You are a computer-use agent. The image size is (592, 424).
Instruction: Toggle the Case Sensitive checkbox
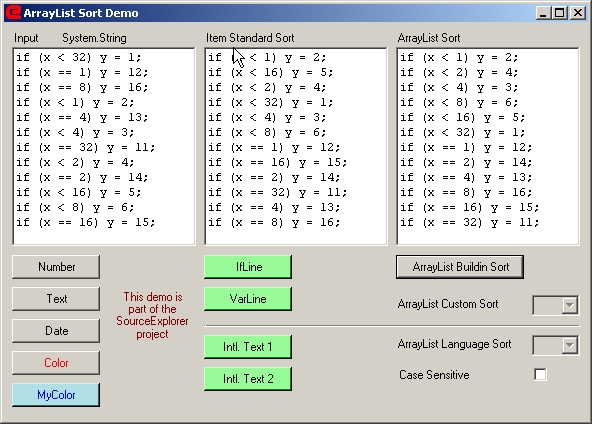[540, 375]
